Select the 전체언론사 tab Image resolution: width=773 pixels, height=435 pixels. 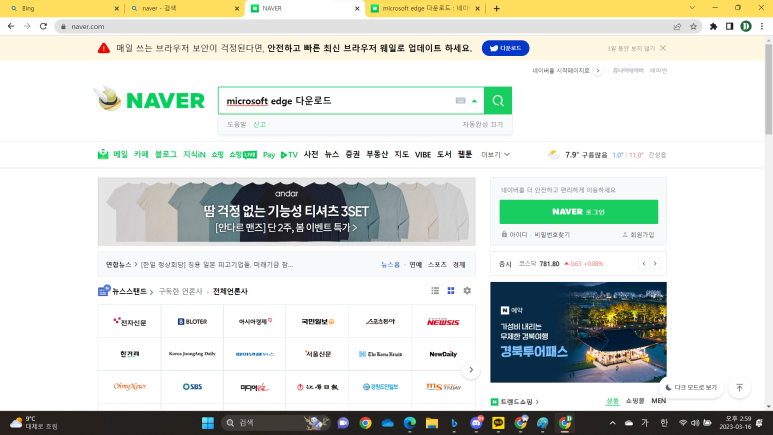(230, 291)
